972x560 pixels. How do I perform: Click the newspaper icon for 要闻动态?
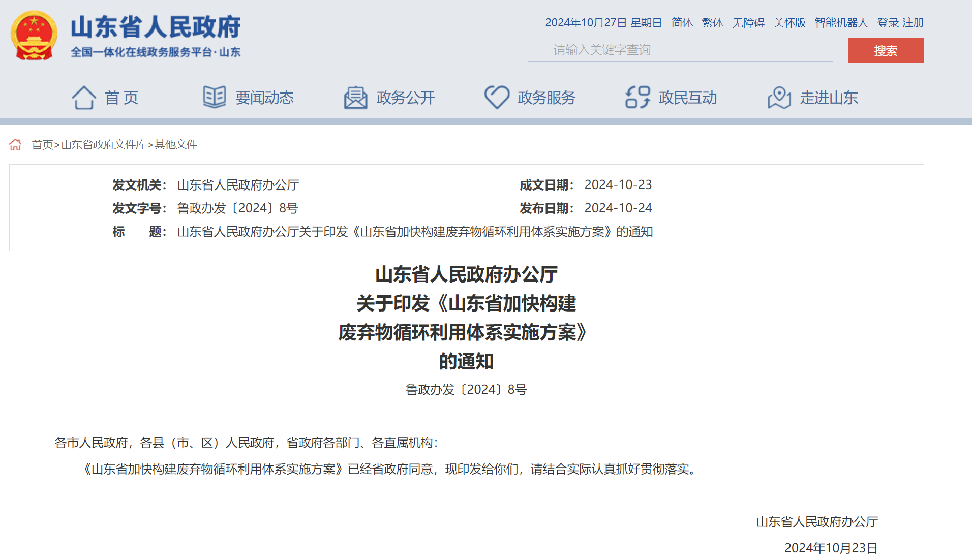coord(215,97)
